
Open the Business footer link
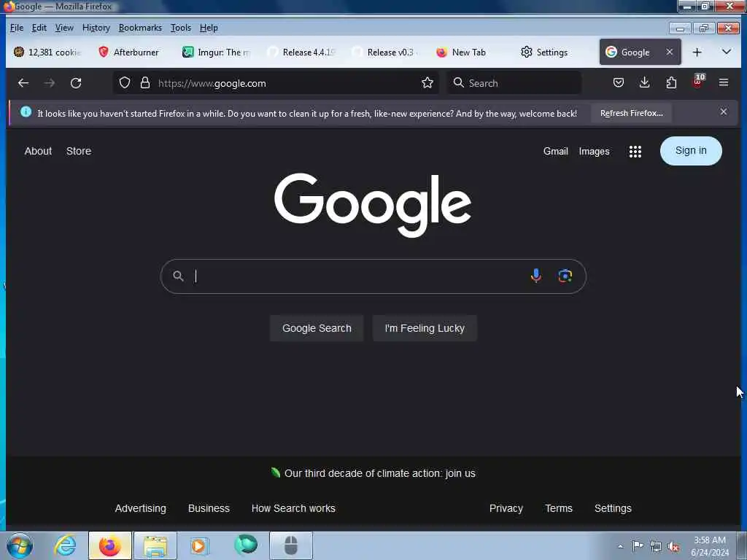(x=209, y=508)
